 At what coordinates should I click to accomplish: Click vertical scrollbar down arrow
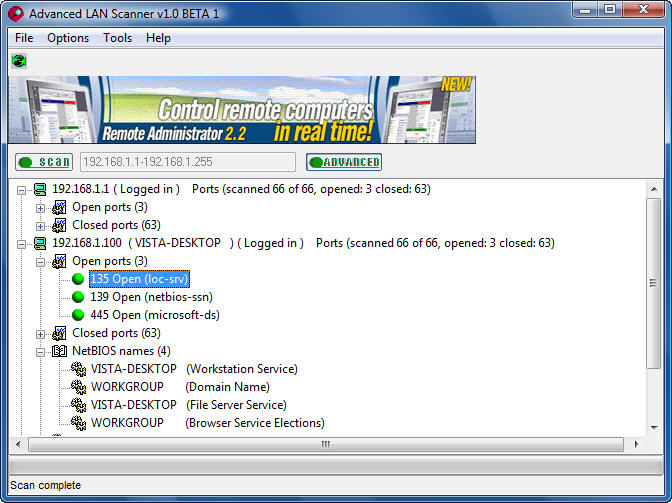(654, 428)
